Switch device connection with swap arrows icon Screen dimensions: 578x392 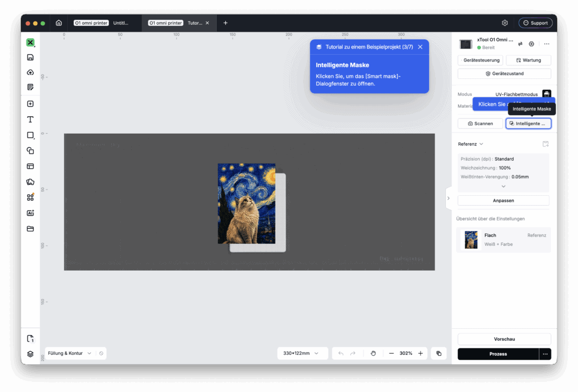click(x=520, y=44)
